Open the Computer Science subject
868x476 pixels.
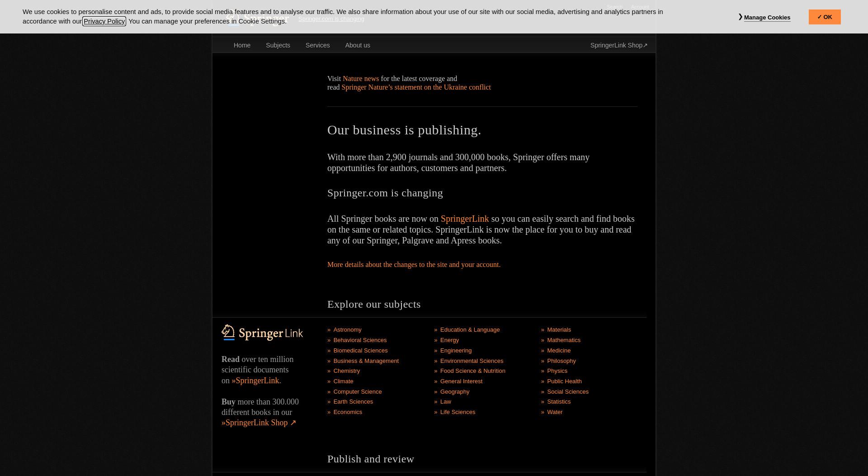click(x=358, y=392)
